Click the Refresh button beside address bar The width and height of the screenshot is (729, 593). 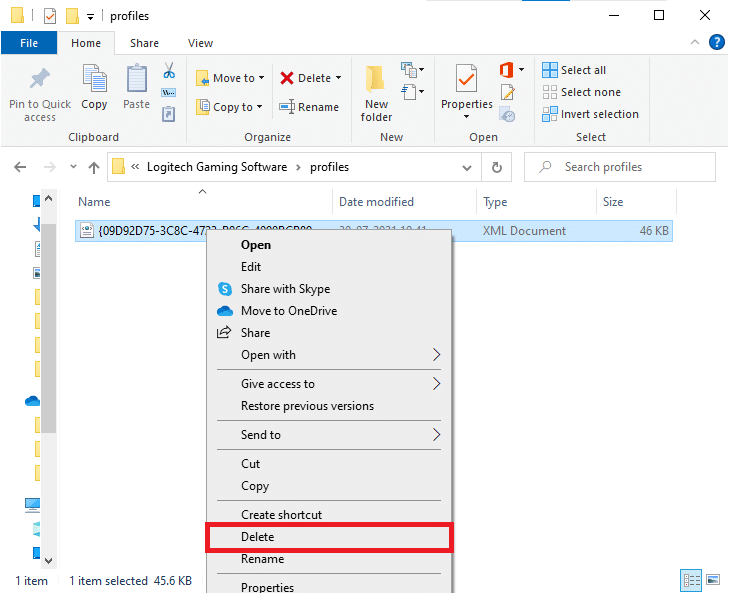[497, 167]
